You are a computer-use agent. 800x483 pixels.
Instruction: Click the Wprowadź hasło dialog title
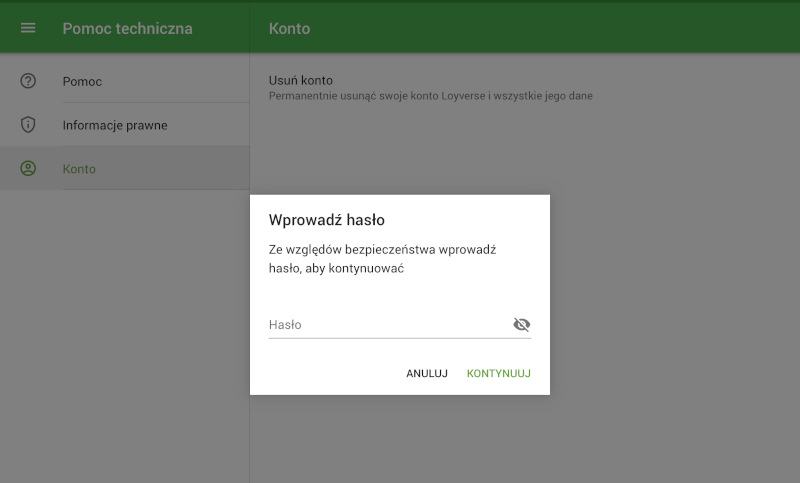[x=327, y=220]
